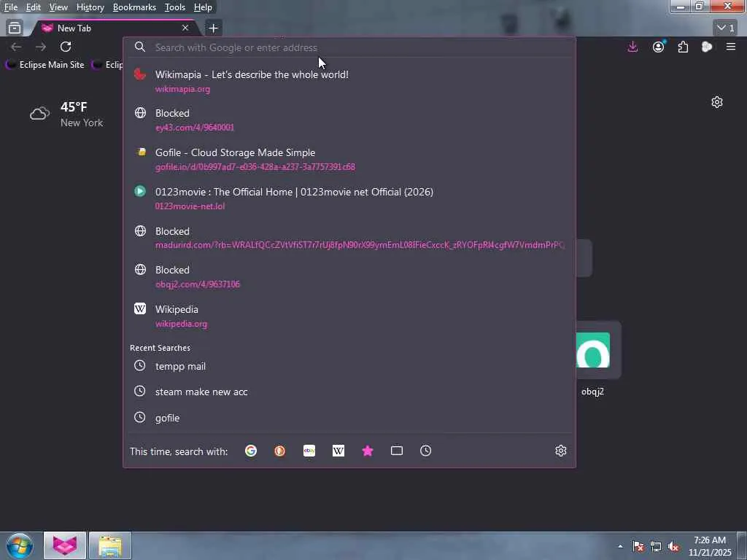747x560 pixels.
Task: Open the Bookmarks menu
Action: (134, 7)
